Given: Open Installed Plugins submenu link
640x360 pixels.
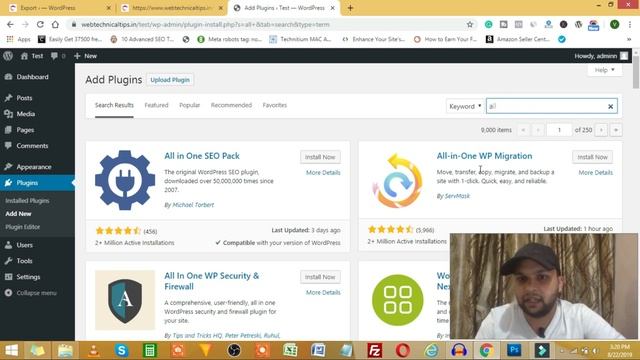Looking at the screenshot, I should coord(27,201).
